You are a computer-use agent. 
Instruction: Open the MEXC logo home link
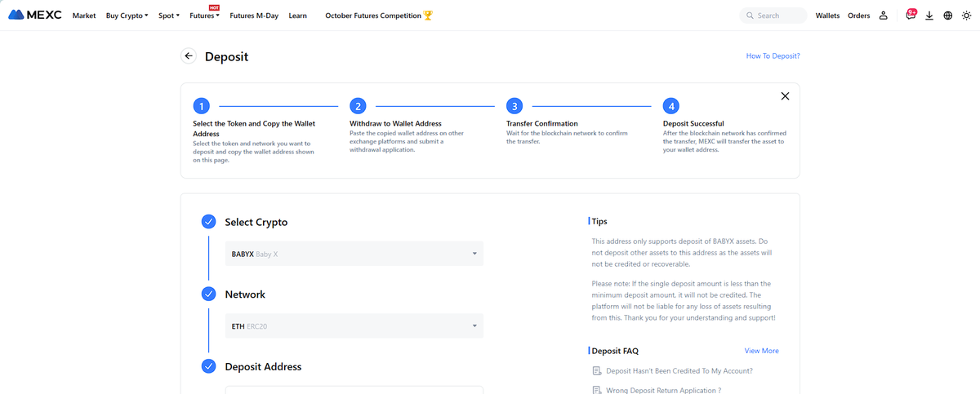click(x=36, y=15)
